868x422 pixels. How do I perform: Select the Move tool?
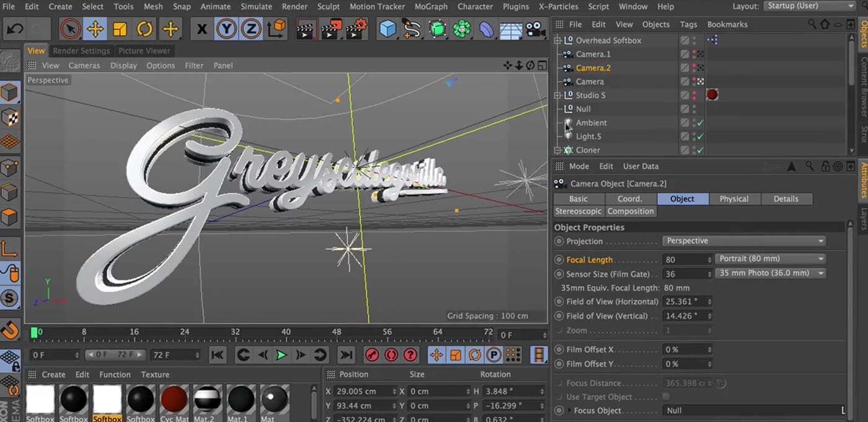click(x=96, y=29)
